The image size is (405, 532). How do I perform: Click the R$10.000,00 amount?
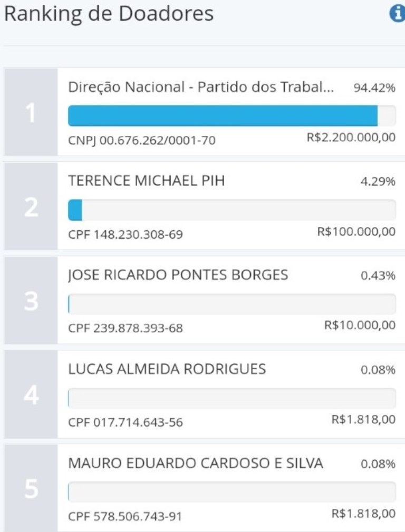(360, 326)
